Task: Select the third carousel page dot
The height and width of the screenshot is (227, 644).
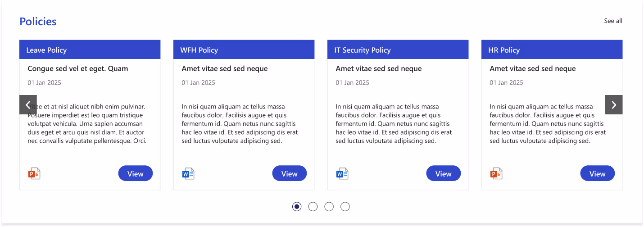Action: (x=329, y=207)
